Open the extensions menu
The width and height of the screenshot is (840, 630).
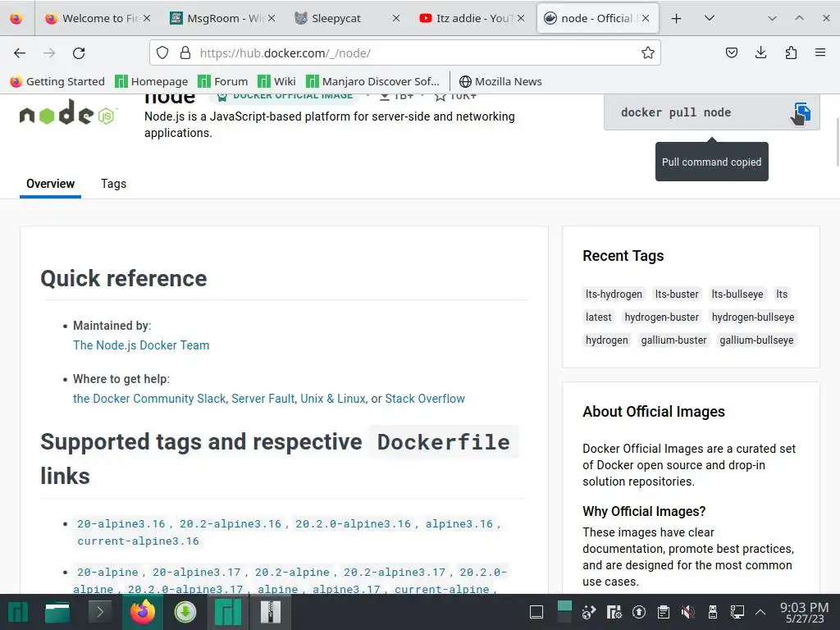pyautogui.click(x=791, y=52)
